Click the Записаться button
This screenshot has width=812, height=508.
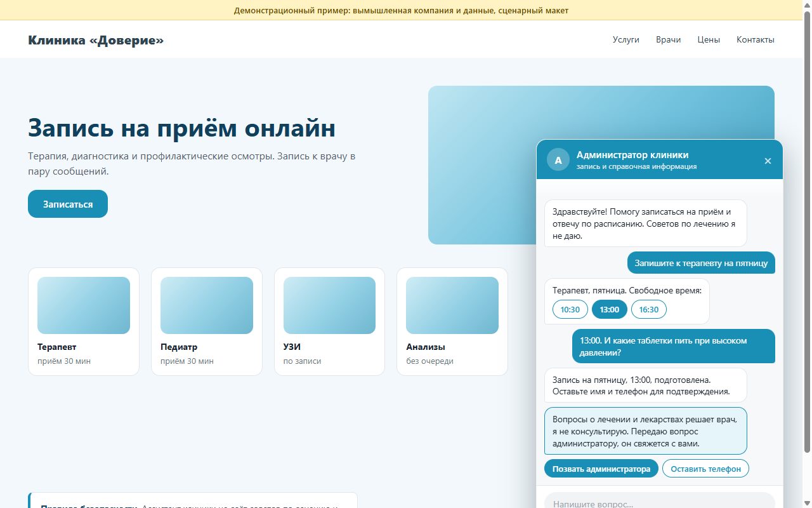tap(68, 204)
